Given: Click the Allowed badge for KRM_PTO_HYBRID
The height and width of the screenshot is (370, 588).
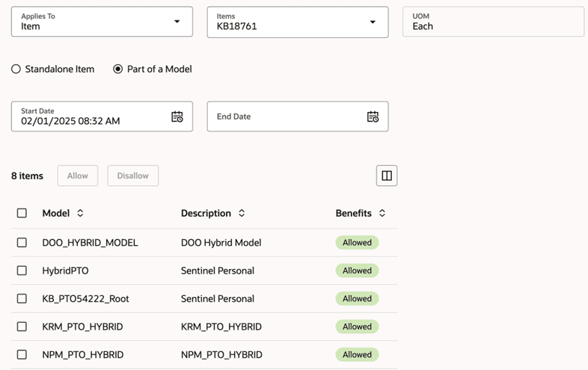Looking at the screenshot, I should point(357,327).
